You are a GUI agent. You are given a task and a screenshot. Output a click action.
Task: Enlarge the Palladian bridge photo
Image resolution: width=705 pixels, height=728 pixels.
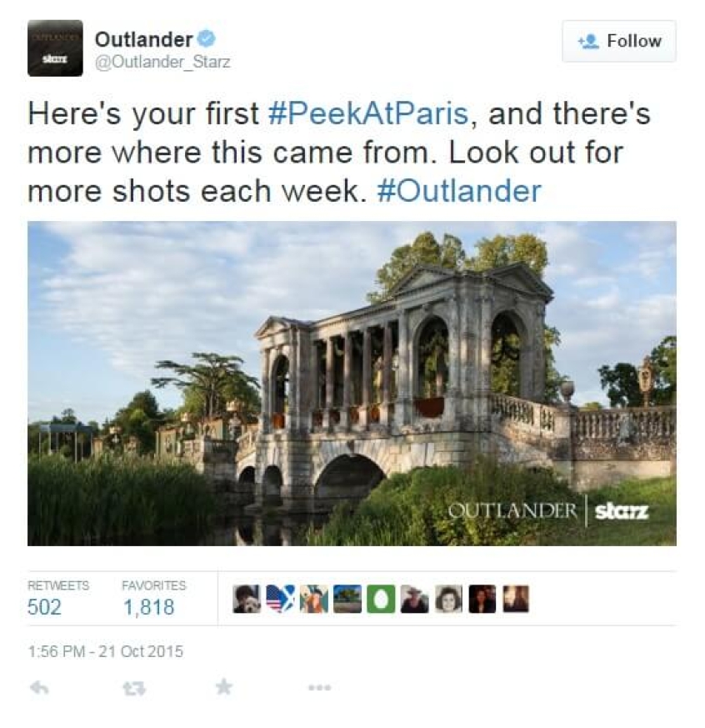click(x=352, y=384)
